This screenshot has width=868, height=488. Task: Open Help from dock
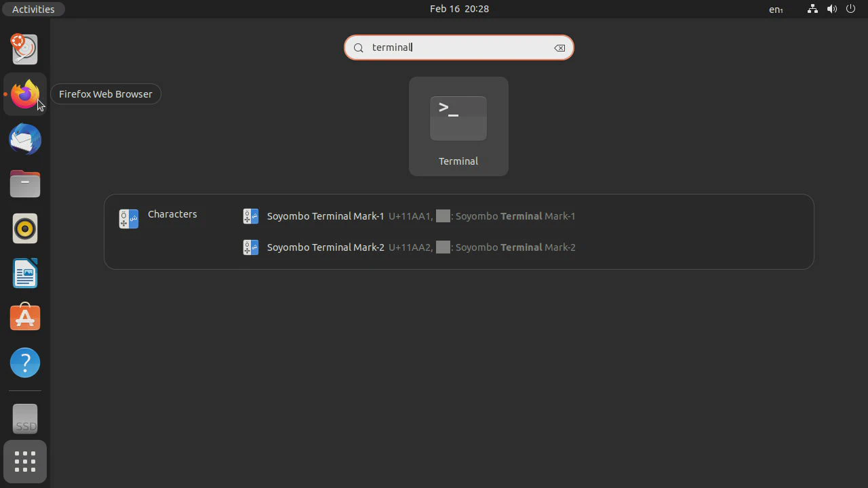pos(25,363)
